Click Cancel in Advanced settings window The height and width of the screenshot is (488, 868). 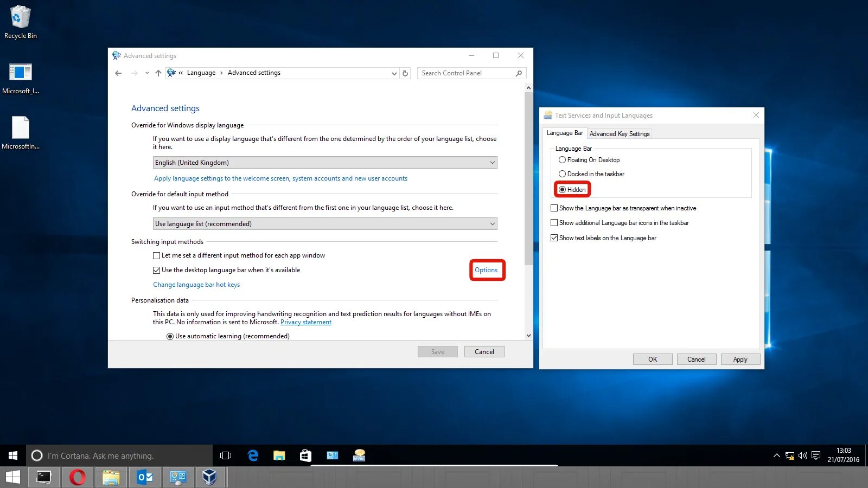click(x=484, y=352)
